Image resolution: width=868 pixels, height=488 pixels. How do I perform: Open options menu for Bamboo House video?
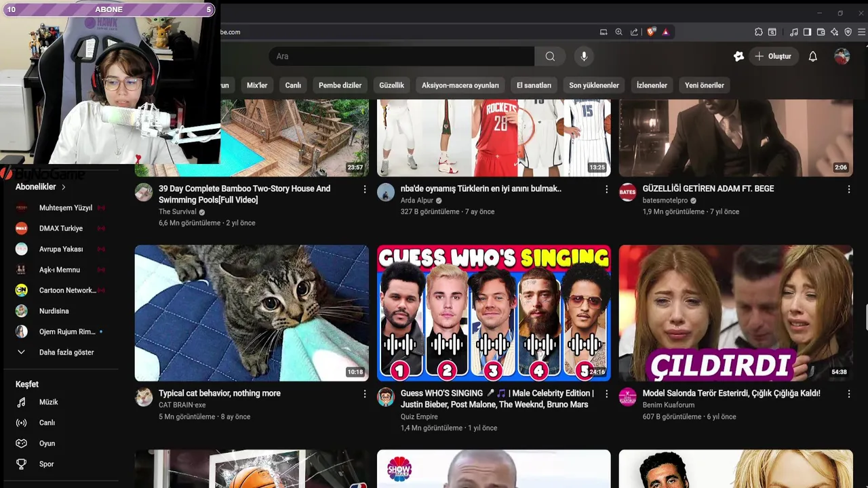click(x=365, y=190)
